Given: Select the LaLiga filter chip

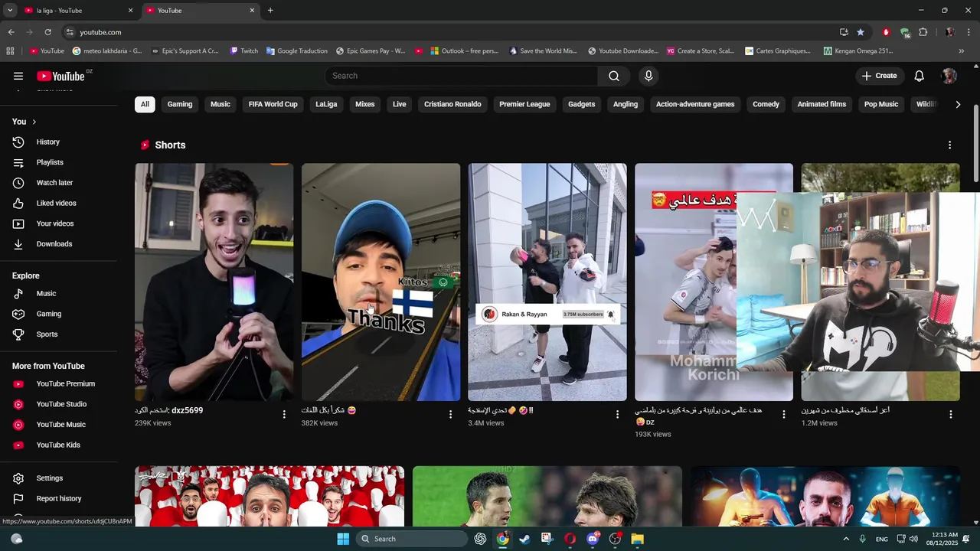Looking at the screenshot, I should (x=326, y=104).
